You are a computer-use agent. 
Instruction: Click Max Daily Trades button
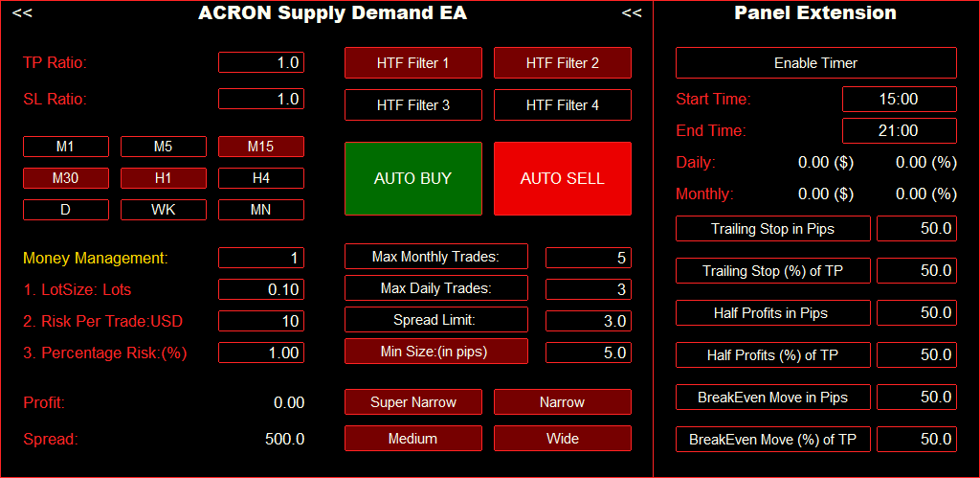436,288
